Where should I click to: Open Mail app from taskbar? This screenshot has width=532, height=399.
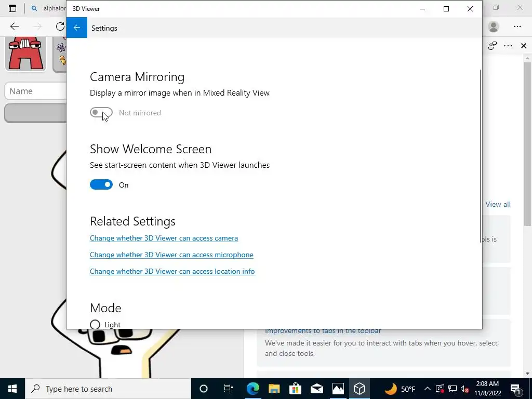(x=316, y=389)
